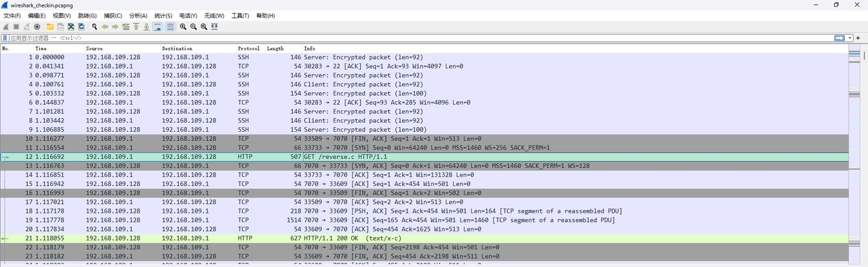Click the stop capture square icon
The height and width of the screenshot is (267, 868).
(x=16, y=26)
